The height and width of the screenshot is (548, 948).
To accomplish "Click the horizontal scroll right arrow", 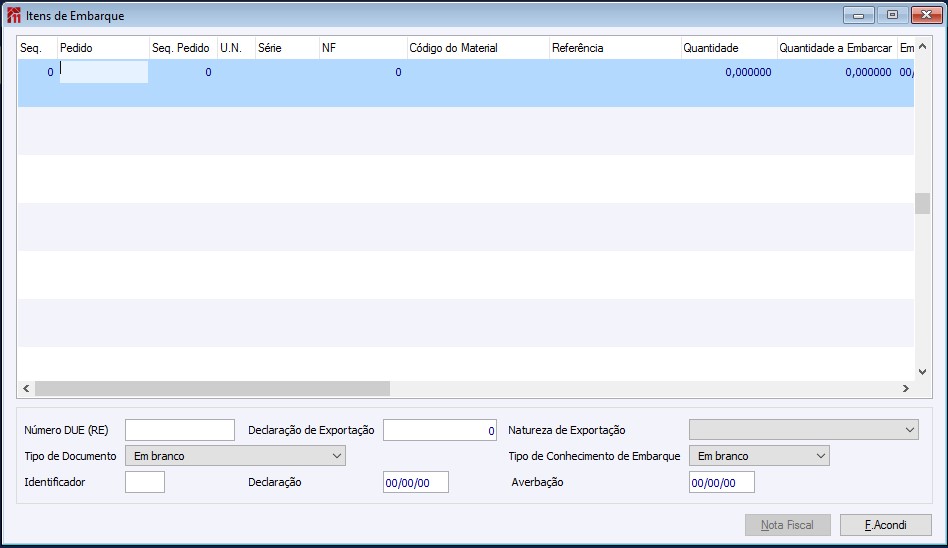I will tap(906, 388).
